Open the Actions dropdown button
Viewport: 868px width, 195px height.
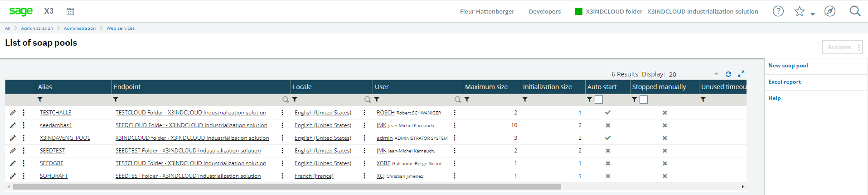click(842, 47)
